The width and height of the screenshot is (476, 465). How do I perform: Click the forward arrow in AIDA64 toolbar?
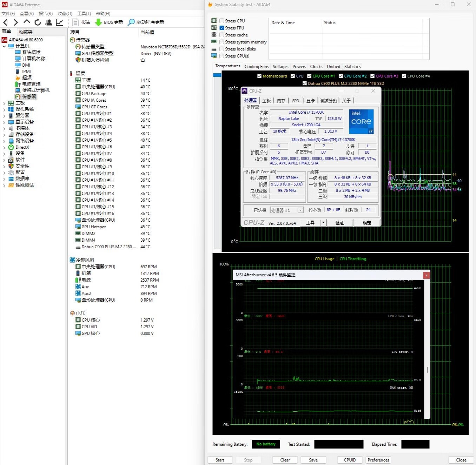[16, 22]
